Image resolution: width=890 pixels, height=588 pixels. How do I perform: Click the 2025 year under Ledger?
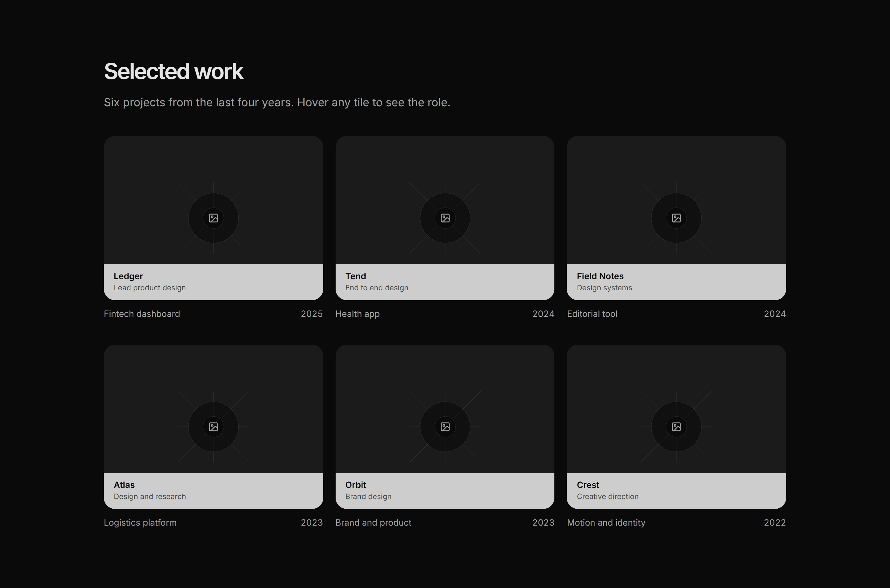pos(311,314)
